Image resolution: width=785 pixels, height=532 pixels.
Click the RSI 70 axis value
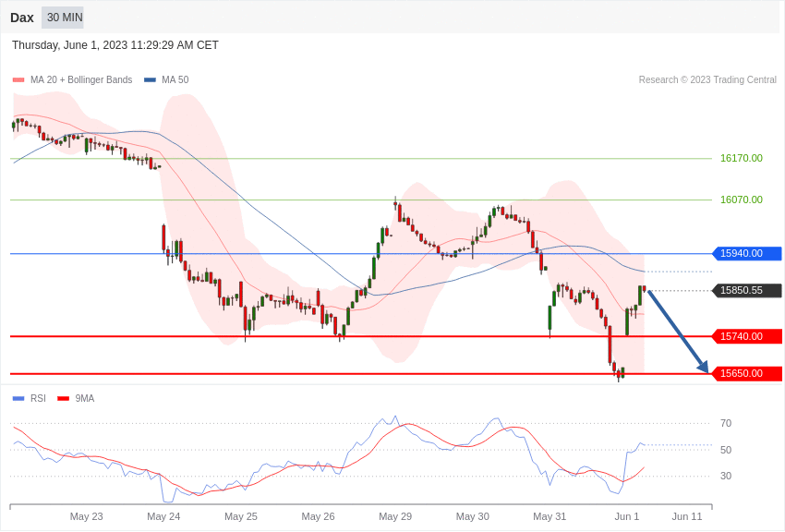725,423
